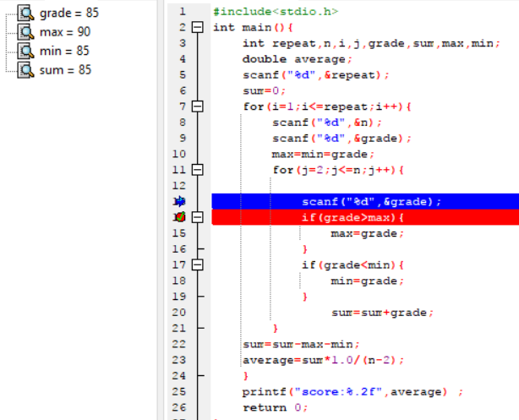This screenshot has height=420, width=519.
Task: Click the blue highlighted scanf line
Action: pyautogui.click(x=365, y=202)
